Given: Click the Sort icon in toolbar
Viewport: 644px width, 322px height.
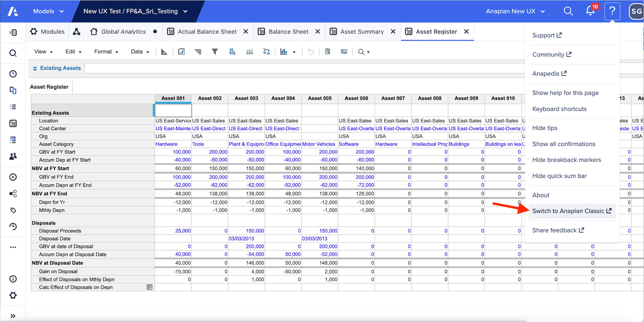Looking at the screenshot, I should point(232,52).
